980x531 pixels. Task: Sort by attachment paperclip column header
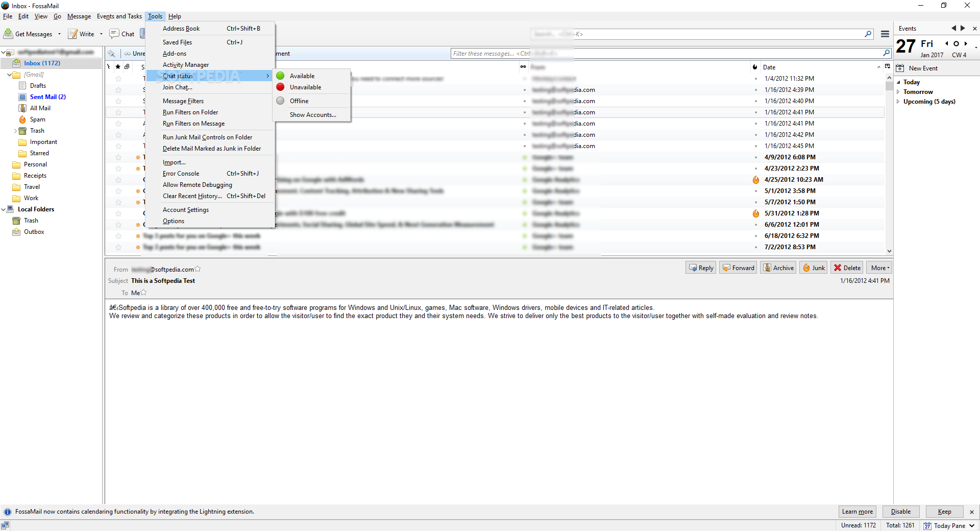127,67
